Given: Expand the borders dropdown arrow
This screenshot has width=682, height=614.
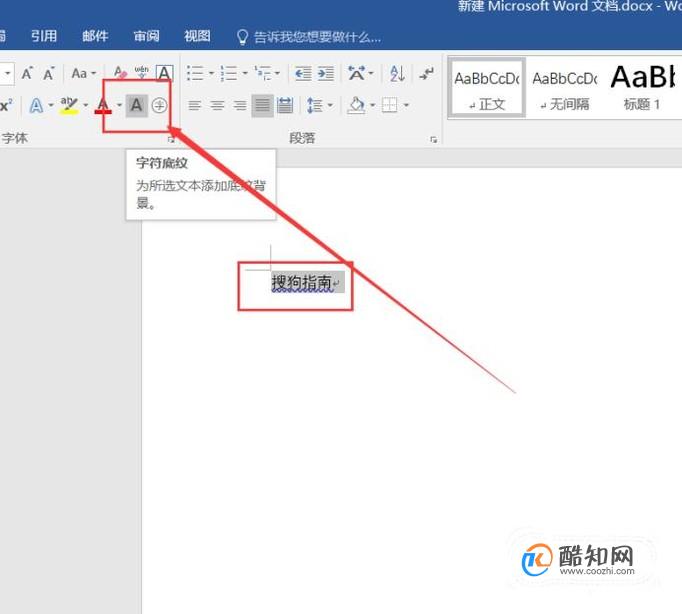Looking at the screenshot, I should point(406,105).
